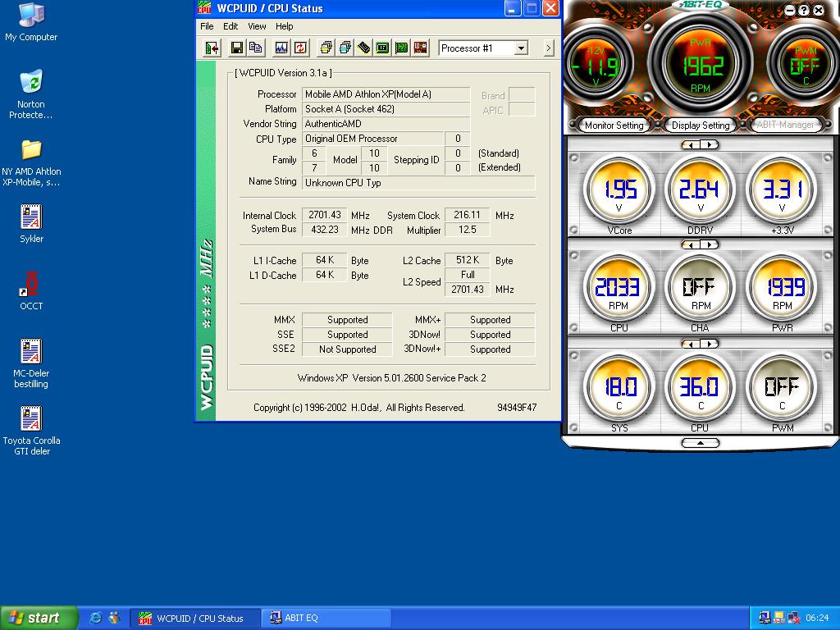Page the temperature gauge row right
Image resolution: width=840 pixels, height=630 pixels.
[710, 344]
